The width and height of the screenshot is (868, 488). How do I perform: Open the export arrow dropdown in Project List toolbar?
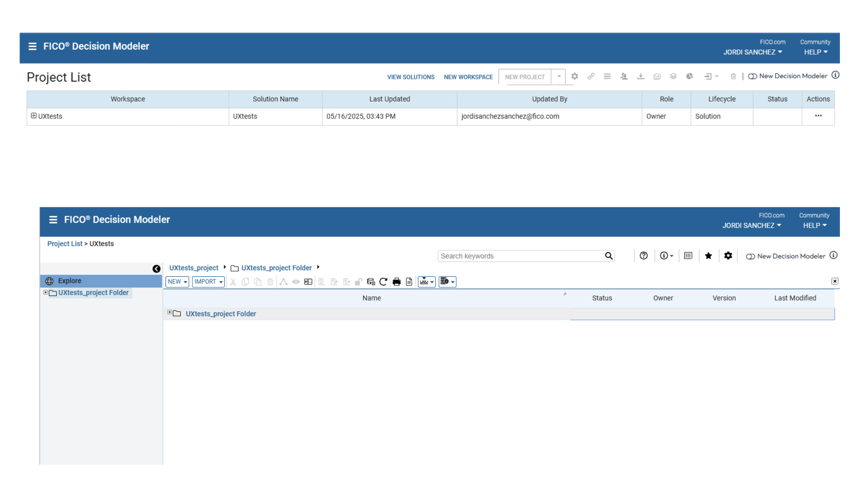point(711,77)
